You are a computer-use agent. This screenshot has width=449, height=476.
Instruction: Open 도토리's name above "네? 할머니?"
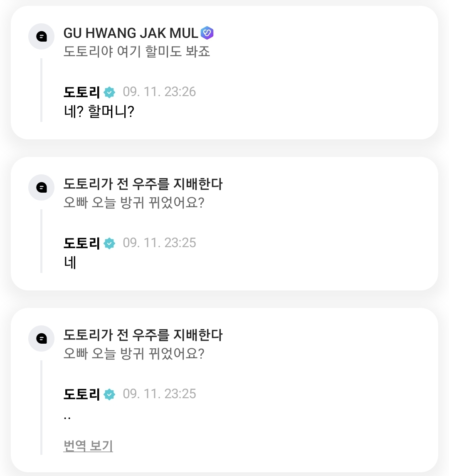pos(82,92)
